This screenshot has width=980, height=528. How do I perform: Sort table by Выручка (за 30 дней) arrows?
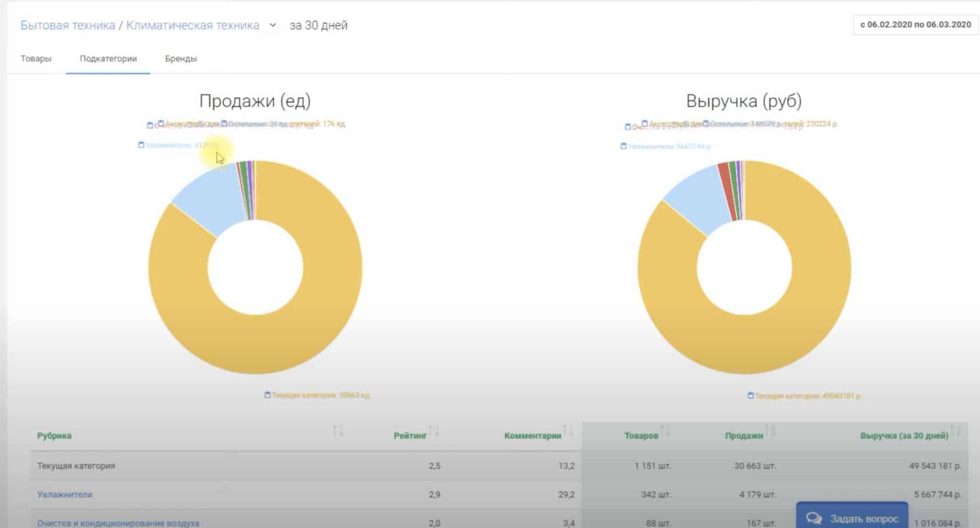point(955,431)
